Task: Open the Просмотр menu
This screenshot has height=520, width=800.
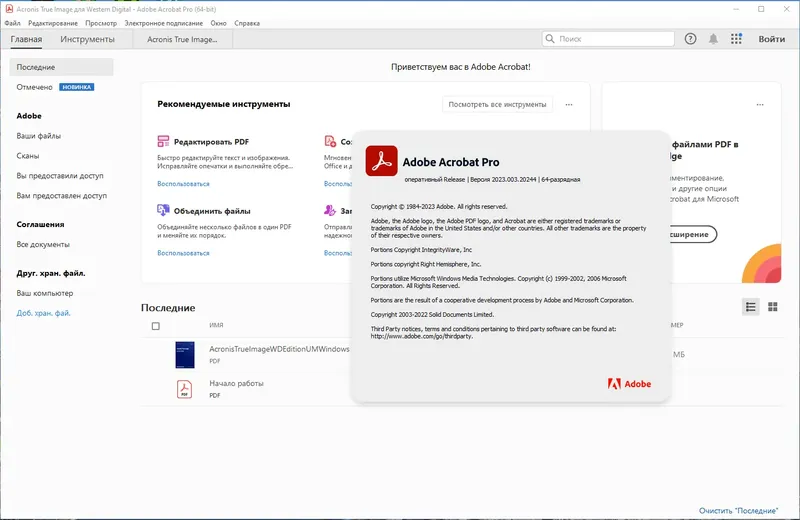Action: click(x=101, y=23)
